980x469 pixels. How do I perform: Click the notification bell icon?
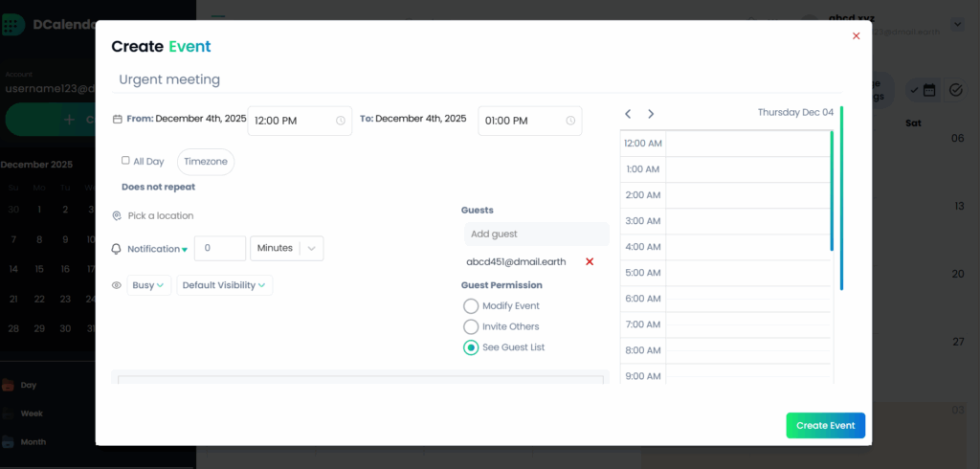click(x=117, y=249)
